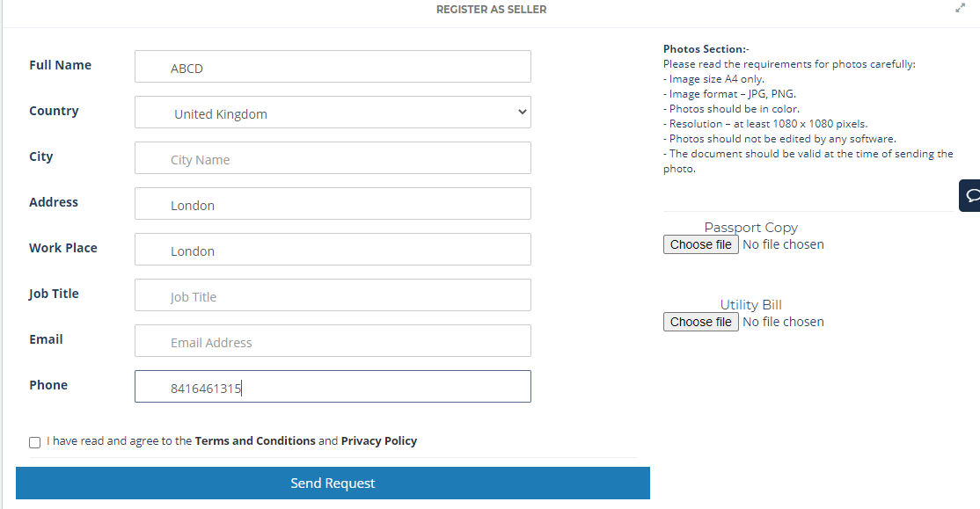
Task: Click into the Job Title field
Action: [x=333, y=294]
